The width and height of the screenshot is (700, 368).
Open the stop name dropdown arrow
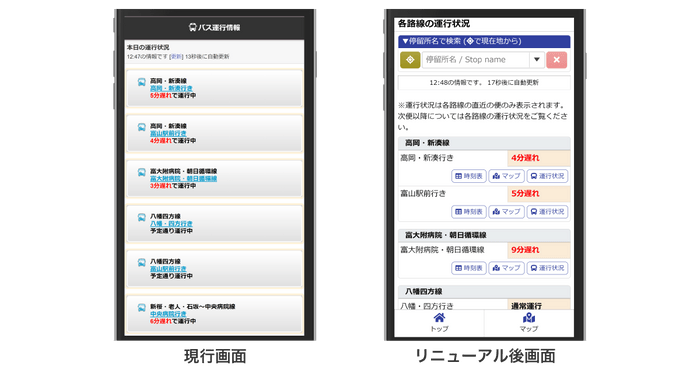coord(537,60)
